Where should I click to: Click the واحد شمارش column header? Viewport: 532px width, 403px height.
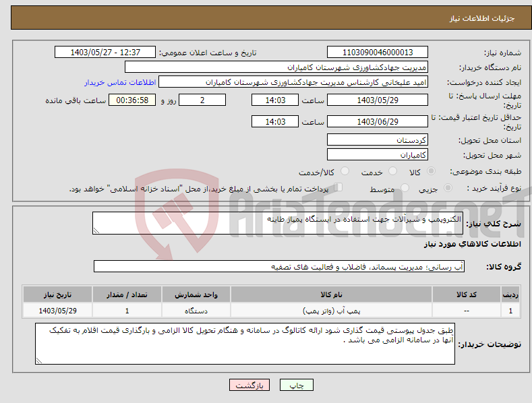[196, 294]
